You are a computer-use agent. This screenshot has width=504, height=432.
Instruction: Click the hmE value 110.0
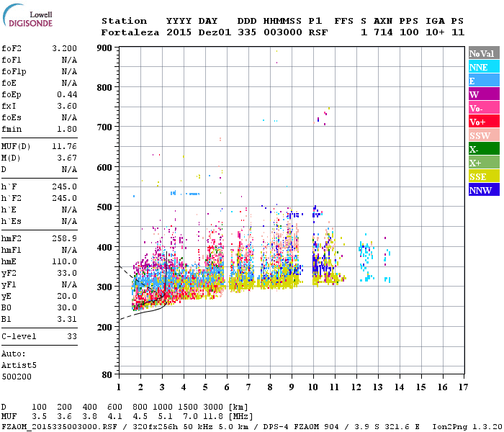point(64,261)
